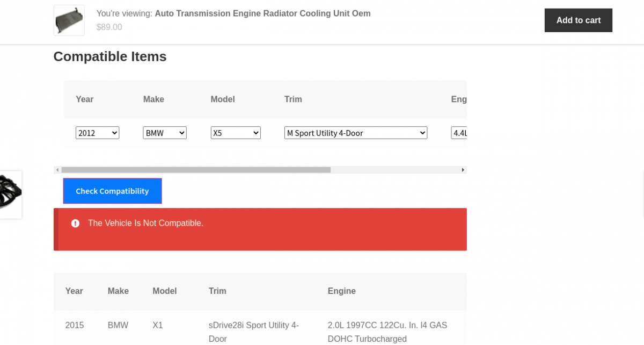Click the left arrow of horizontal scrollbar

click(57, 170)
